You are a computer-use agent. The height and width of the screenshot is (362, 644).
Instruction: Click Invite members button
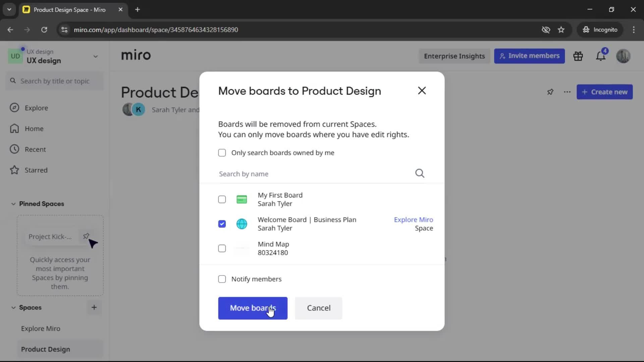[529, 56]
